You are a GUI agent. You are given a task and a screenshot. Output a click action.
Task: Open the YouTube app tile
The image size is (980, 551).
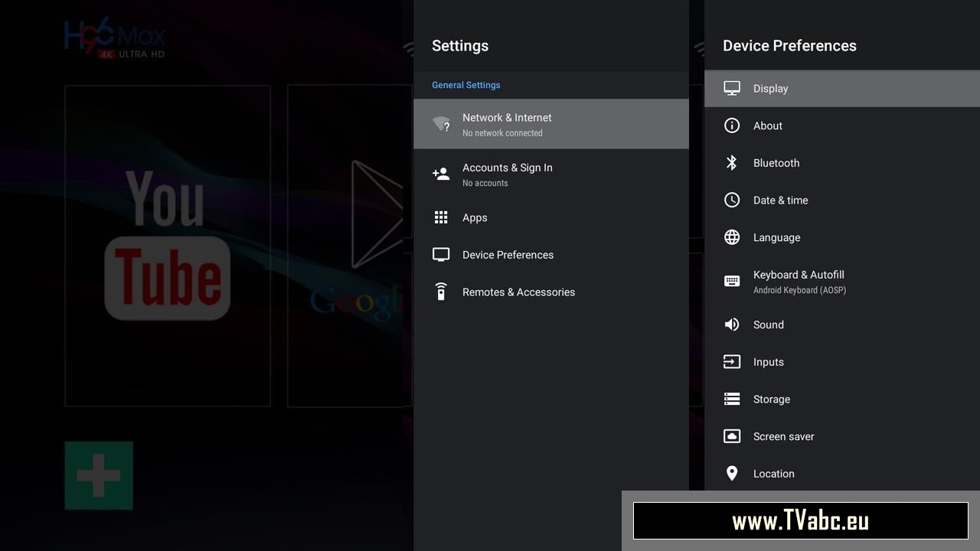168,246
